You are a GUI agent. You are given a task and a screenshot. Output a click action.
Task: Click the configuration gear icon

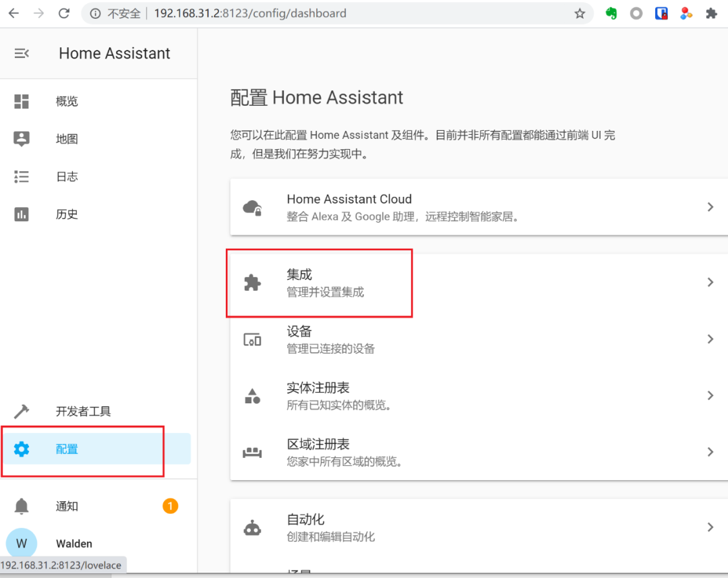point(22,449)
